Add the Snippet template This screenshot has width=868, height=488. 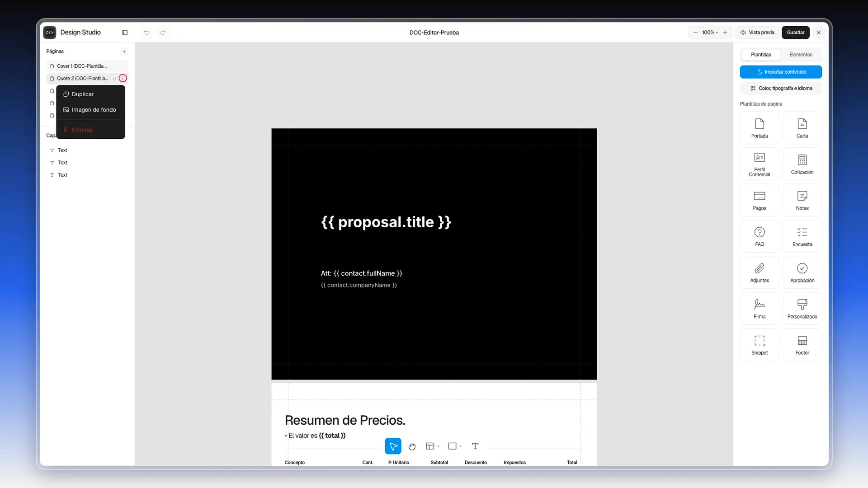tap(759, 345)
